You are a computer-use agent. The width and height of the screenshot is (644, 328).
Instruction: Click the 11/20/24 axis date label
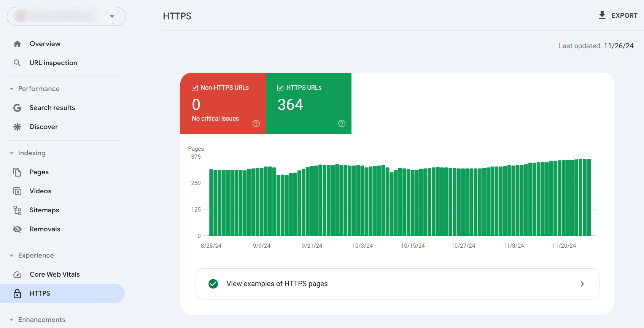pos(564,246)
